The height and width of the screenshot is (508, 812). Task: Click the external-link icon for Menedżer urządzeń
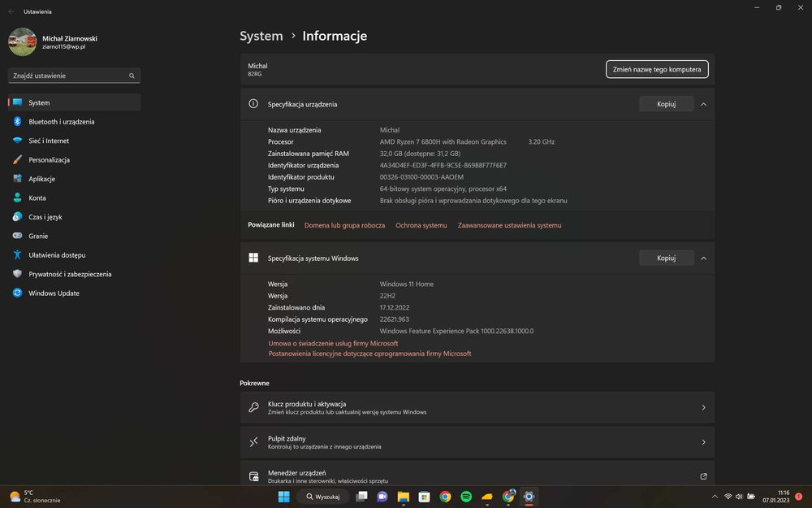(x=703, y=476)
